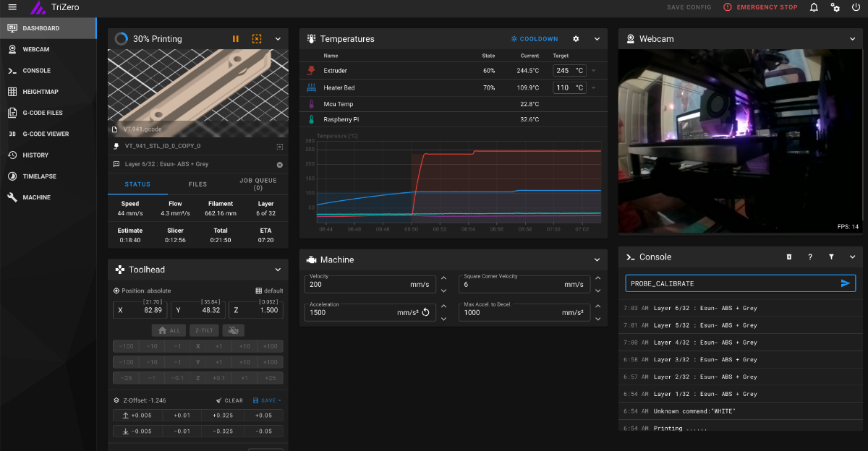Clear the Layer 6/32 status message
This screenshot has width=868, height=451.
(280, 164)
